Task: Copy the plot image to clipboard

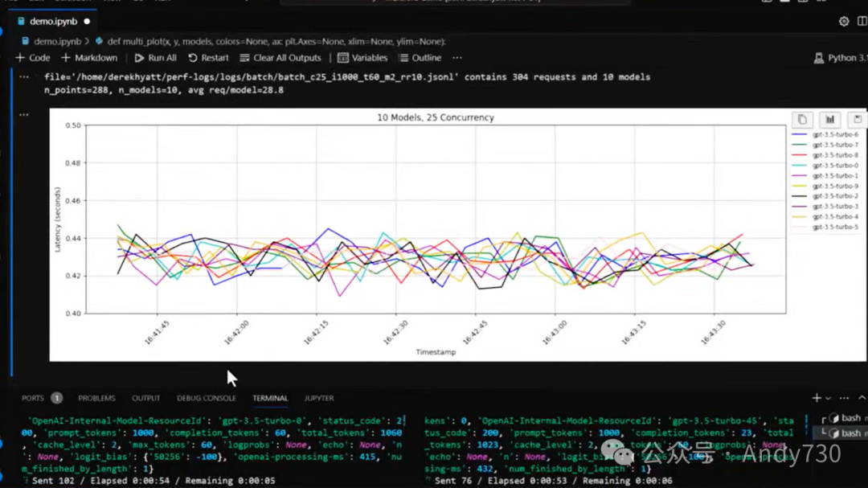Action: click(x=802, y=119)
